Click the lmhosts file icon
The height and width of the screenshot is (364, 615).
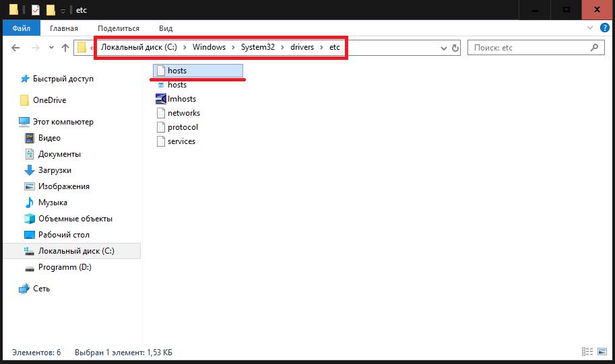point(161,99)
